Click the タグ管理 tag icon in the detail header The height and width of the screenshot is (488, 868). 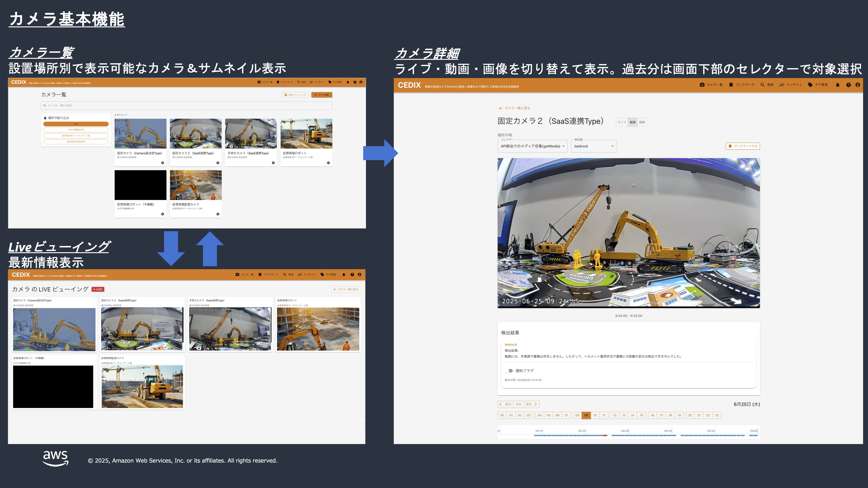810,85
